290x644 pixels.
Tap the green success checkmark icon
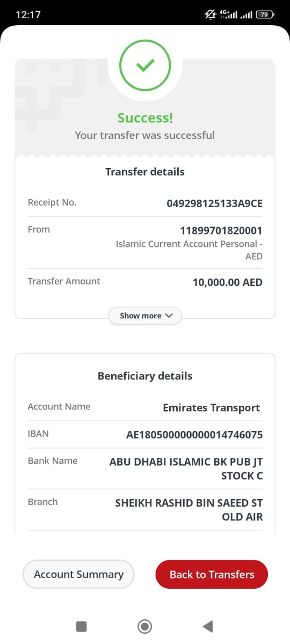(x=145, y=65)
